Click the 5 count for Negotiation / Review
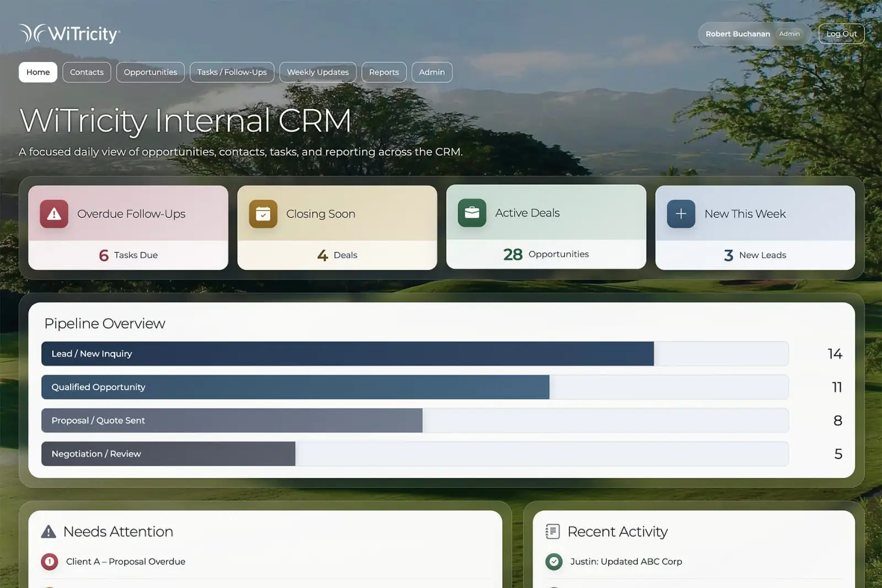This screenshot has width=882, height=588. pos(838,454)
